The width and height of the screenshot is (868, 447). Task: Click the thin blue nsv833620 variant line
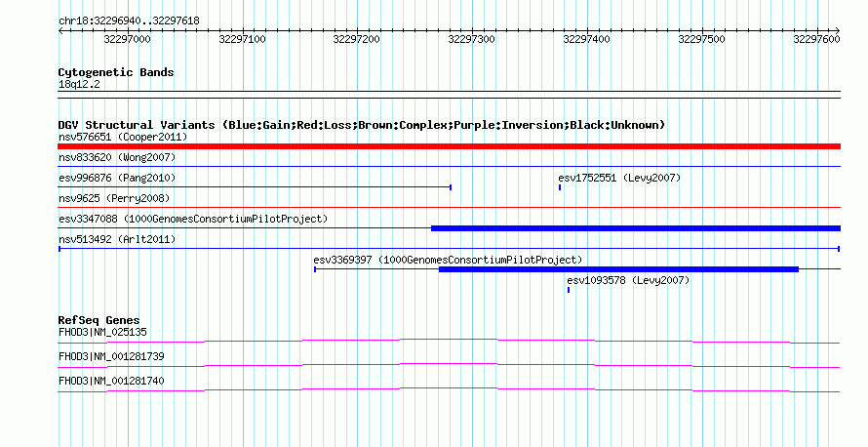click(x=449, y=167)
